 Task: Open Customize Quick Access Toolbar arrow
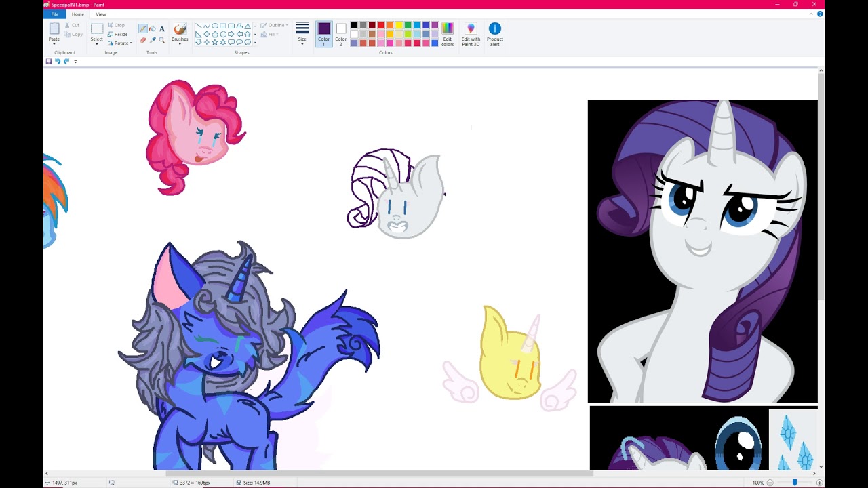[75, 62]
